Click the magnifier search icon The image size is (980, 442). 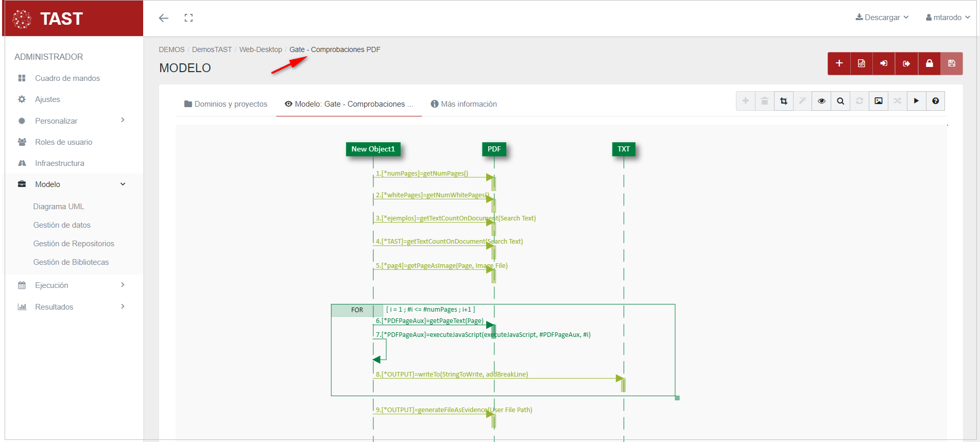[840, 101]
